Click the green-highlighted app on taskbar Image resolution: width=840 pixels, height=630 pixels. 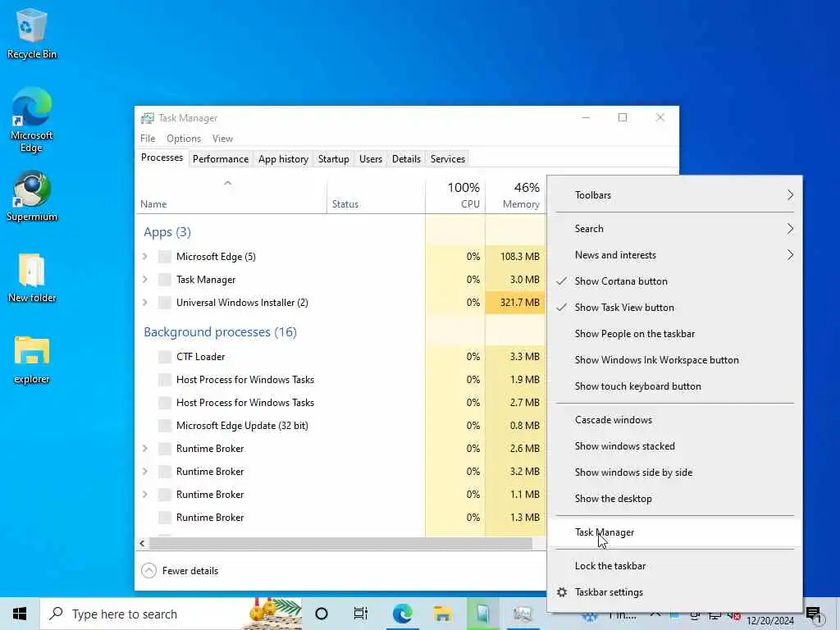coord(482,614)
